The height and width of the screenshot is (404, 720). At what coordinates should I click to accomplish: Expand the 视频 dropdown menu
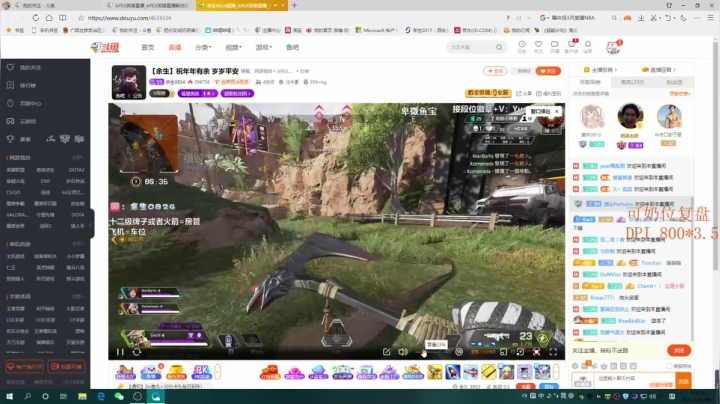pyautogui.click(x=233, y=47)
